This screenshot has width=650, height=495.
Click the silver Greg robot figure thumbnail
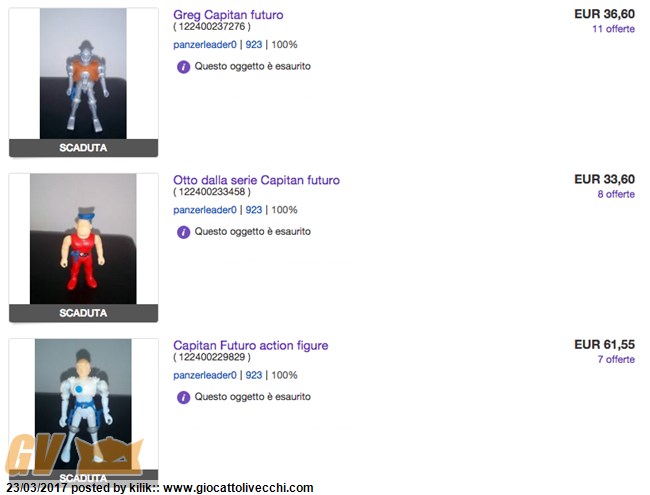[x=83, y=73]
